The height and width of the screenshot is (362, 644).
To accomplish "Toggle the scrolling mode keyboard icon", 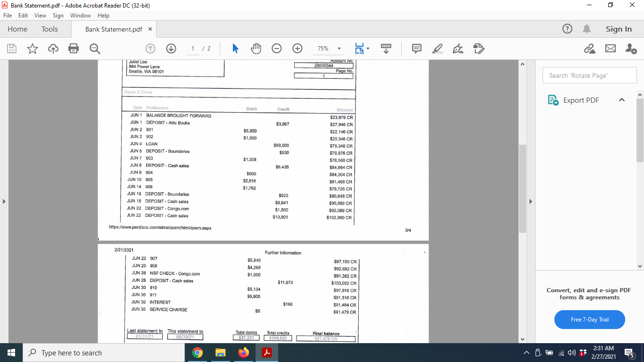I will (x=386, y=49).
